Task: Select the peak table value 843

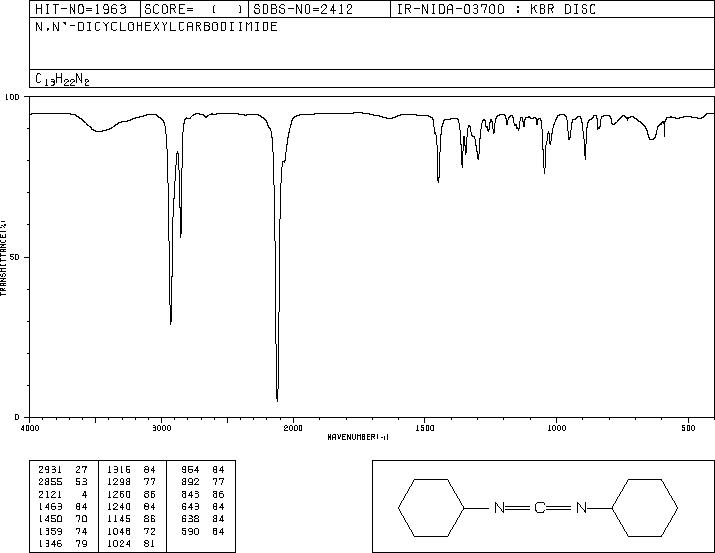Action: tap(190, 495)
